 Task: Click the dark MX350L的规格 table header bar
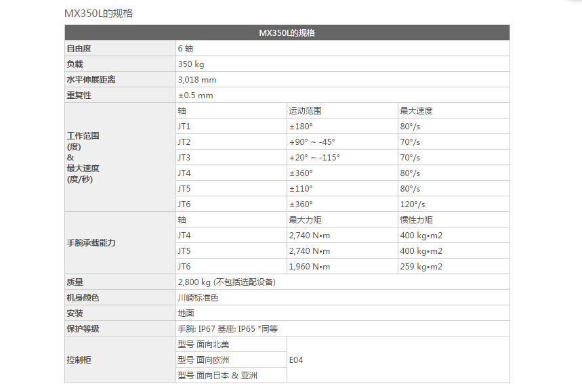[287, 32]
